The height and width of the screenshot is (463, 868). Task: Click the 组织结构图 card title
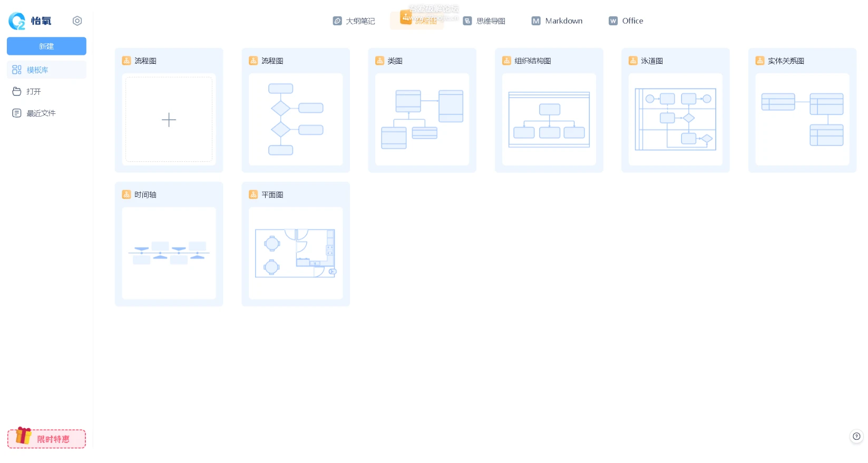point(533,61)
